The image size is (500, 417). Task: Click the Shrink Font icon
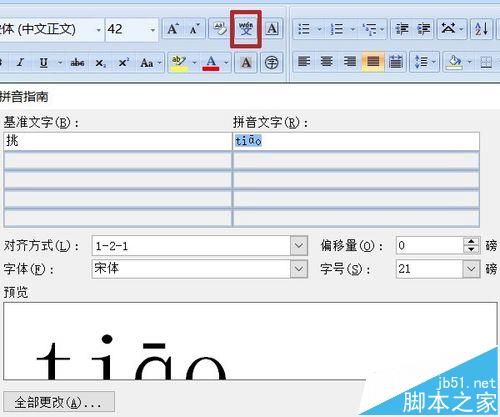[194, 29]
